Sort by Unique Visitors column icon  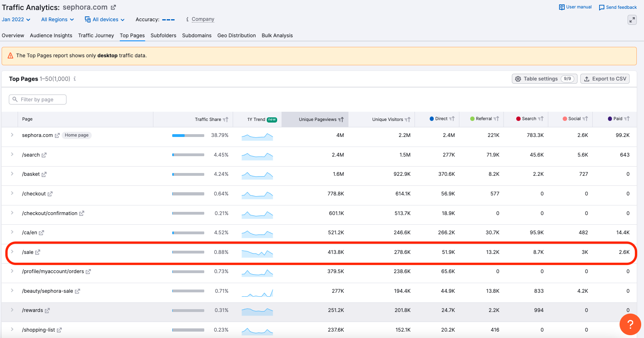(x=408, y=119)
